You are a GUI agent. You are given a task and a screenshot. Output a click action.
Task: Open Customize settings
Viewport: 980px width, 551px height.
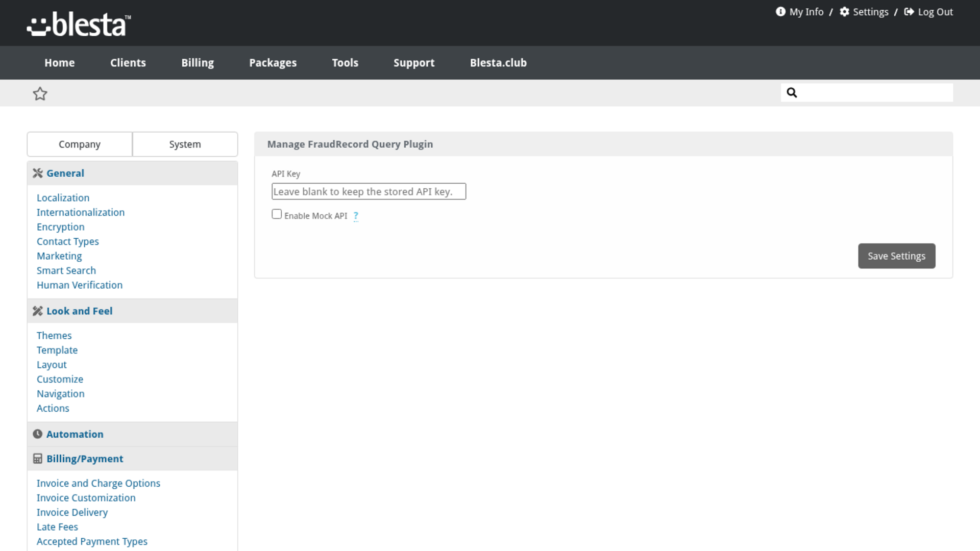click(60, 379)
